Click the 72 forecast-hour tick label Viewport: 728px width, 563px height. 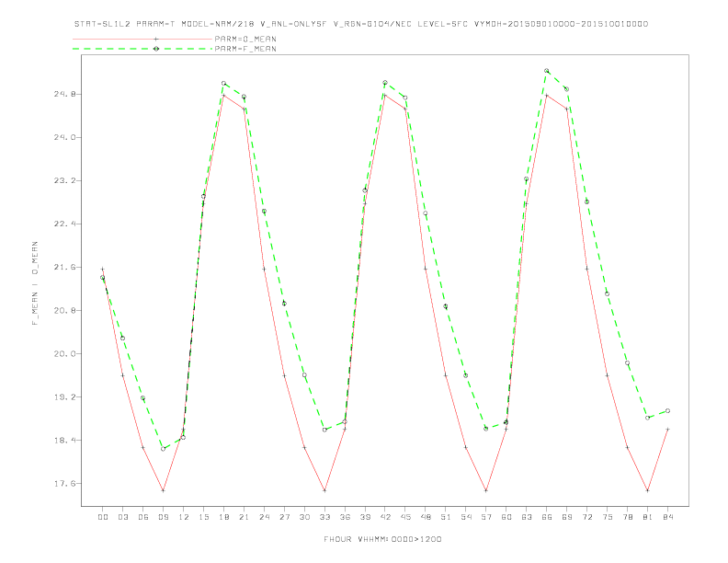coord(587,517)
